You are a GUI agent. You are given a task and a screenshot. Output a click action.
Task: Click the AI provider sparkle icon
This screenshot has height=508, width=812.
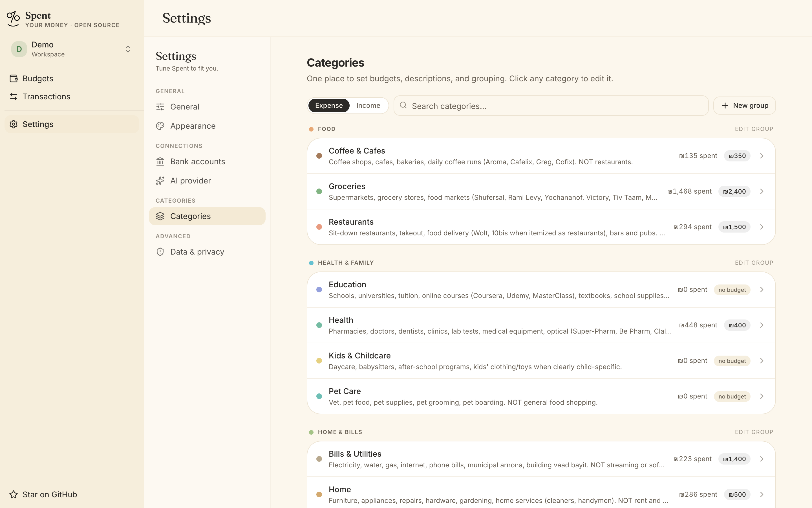pos(160,180)
